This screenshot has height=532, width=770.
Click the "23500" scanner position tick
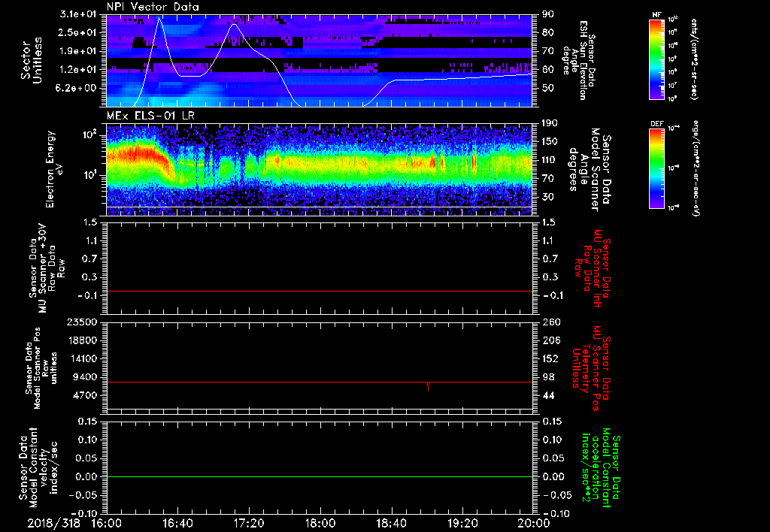point(83,322)
